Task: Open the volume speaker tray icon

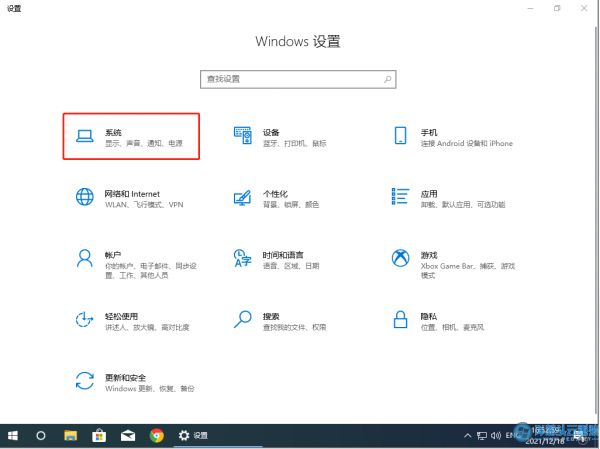Action: (x=496, y=436)
